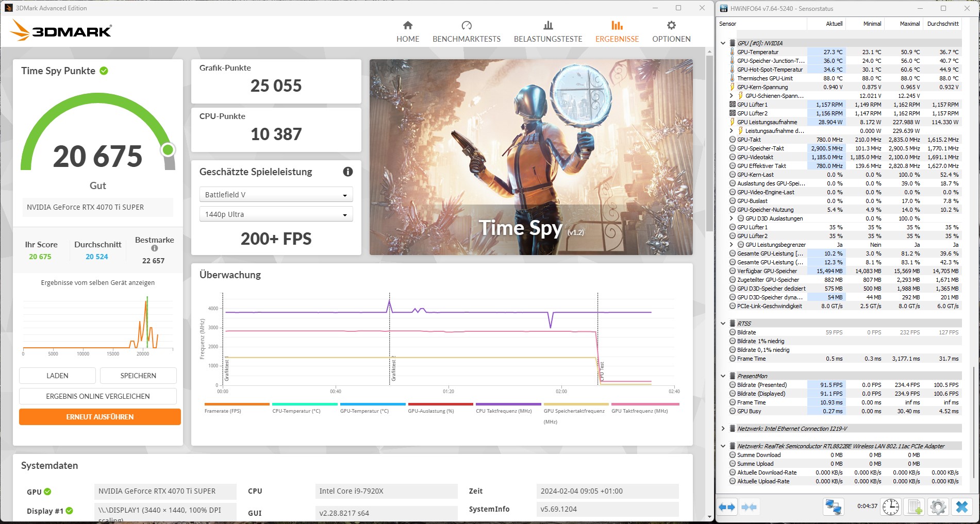The image size is (980, 524).
Task: Collapse the GPU [#0]: NVIDIA sensor group
Action: coord(723,43)
